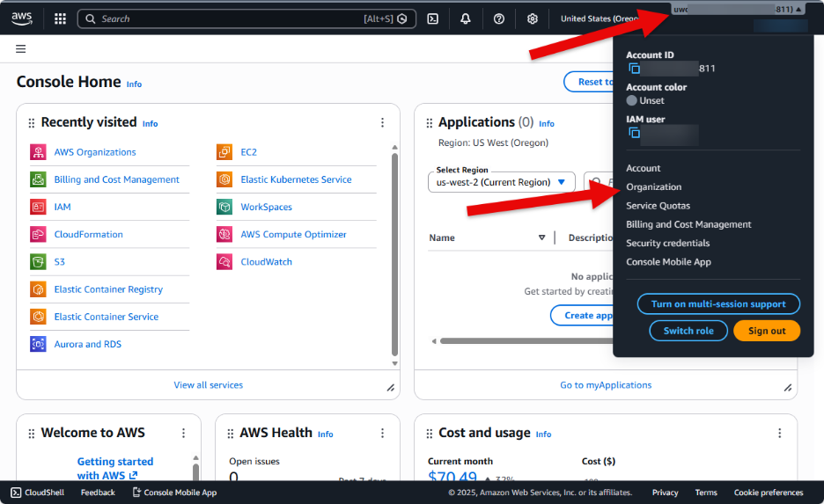Open Security credentials from account menu
Image resolution: width=824 pixels, height=504 pixels.
(x=668, y=243)
